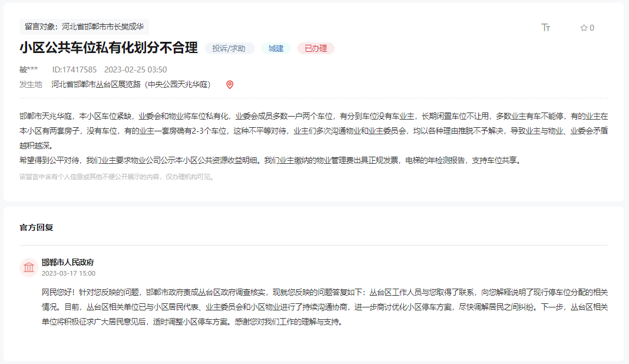
Task: Click the official reply text starting 网民您好
Action: (325, 307)
